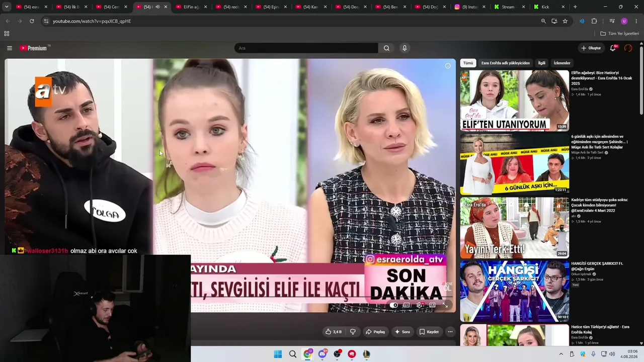
Task: Close the Instagram browser tab
Action: 484,7
